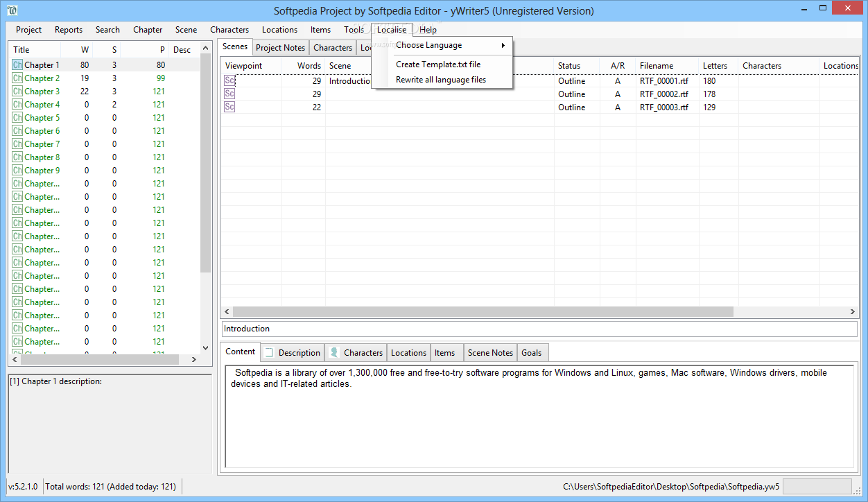Open the Search menu
The width and height of the screenshot is (868, 502).
pos(107,30)
